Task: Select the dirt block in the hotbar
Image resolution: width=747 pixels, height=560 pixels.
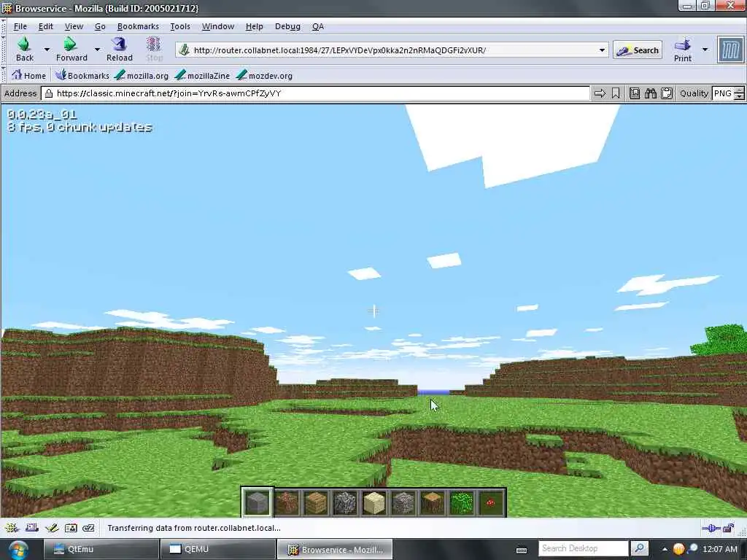Action: tap(286, 502)
